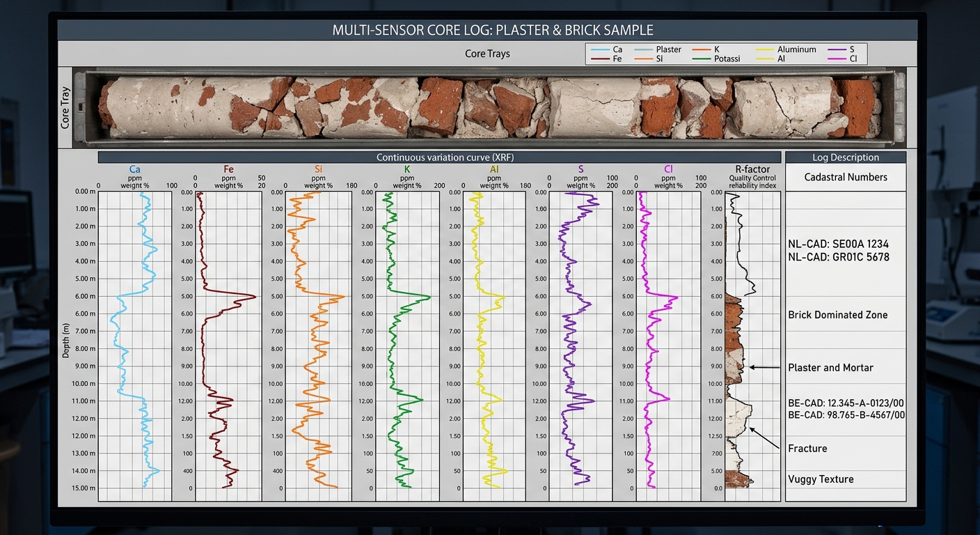Click the Al column header above the plot
980x535 pixels.
pos(493,169)
